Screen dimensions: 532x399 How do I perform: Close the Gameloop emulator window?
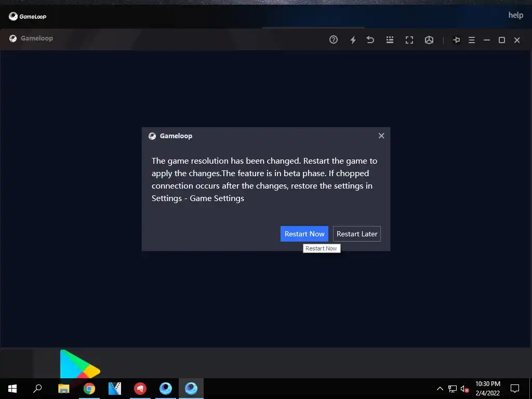(x=517, y=40)
